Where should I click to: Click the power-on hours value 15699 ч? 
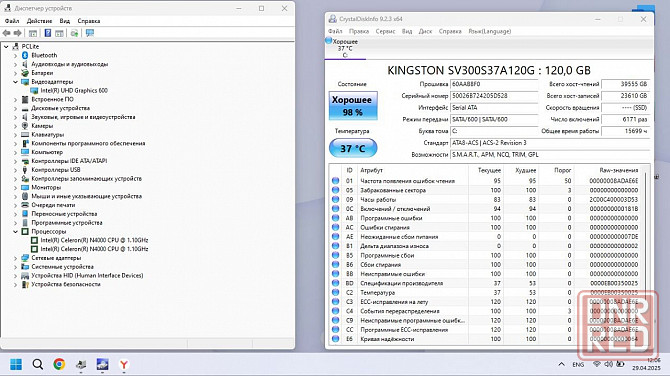tap(626, 131)
